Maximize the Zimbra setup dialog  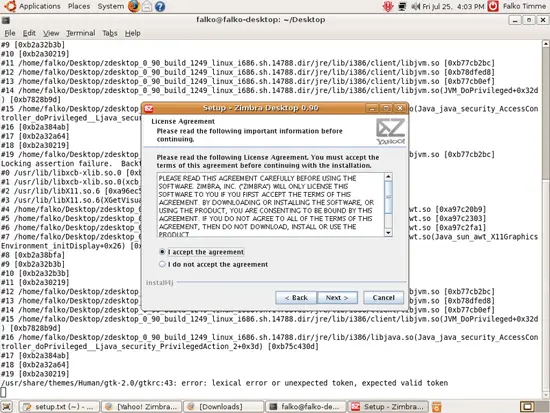[386, 108]
